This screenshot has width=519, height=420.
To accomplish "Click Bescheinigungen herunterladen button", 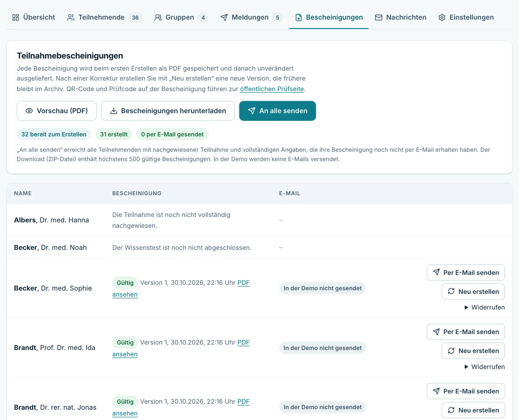I will pos(168,111).
